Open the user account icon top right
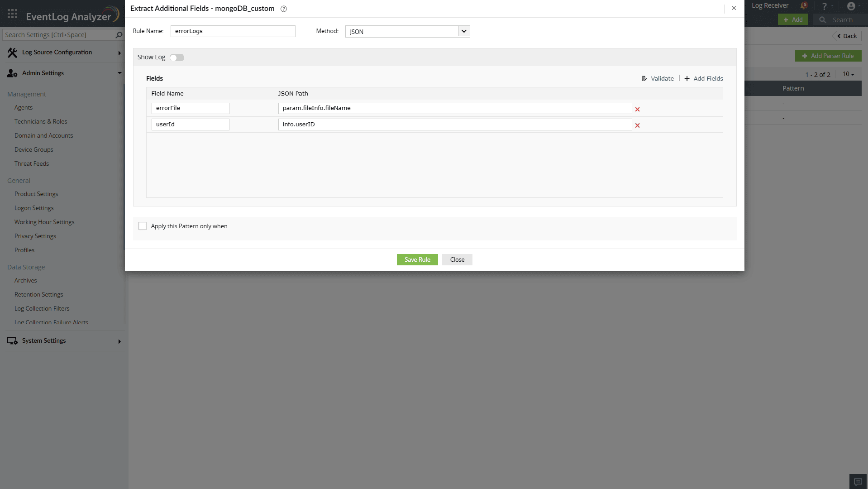 [x=852, y=6]
